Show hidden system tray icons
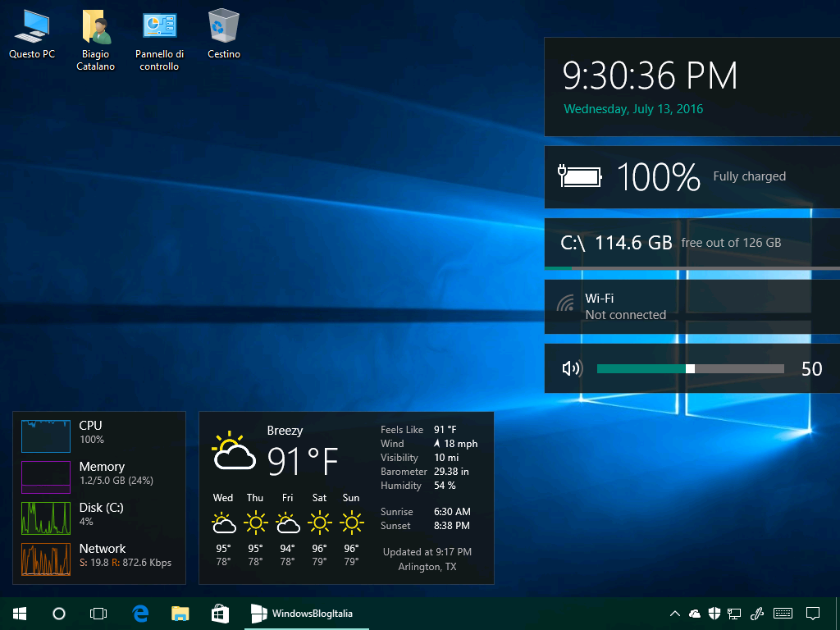The width and height of the screenshot is (840, 630). [675, 614]
